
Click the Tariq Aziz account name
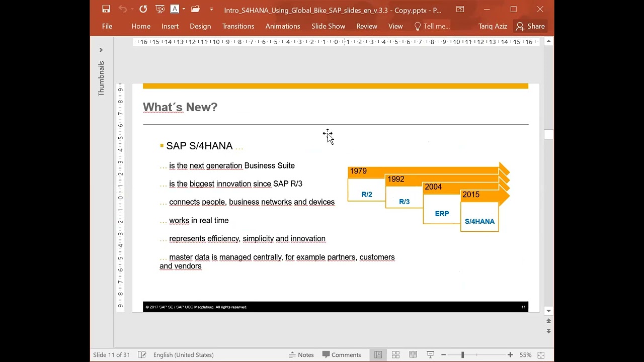[x=493, y=26]
